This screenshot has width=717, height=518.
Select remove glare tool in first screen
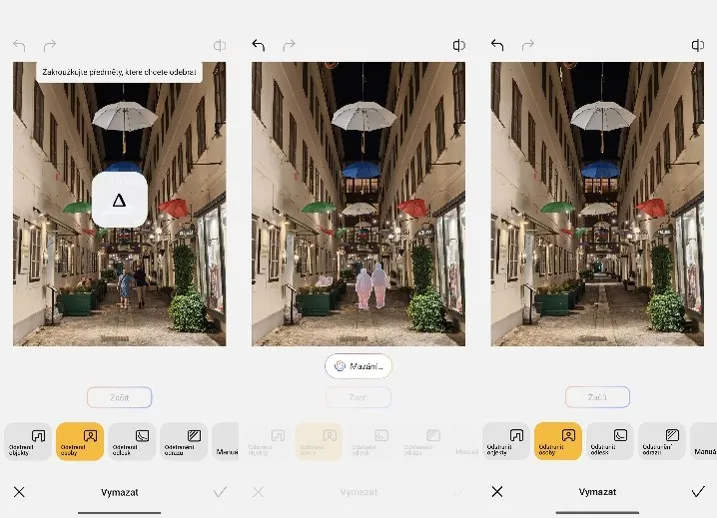pyautogui.click(x=132, y=441)
